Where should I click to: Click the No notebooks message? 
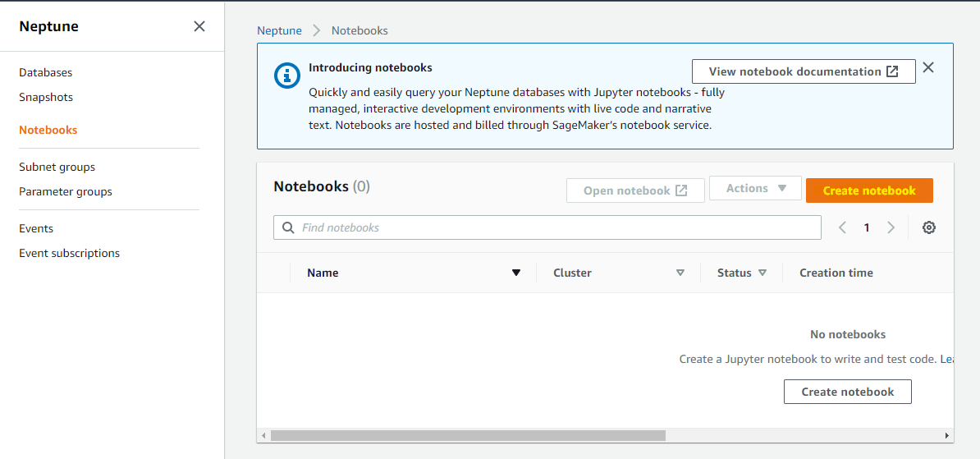(x=848, y=334)
